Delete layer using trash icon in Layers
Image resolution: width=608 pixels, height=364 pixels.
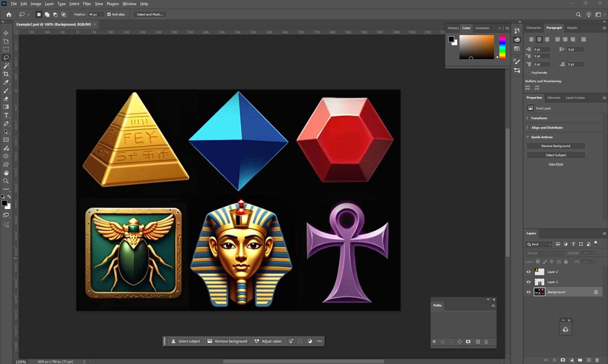(597, 360)
